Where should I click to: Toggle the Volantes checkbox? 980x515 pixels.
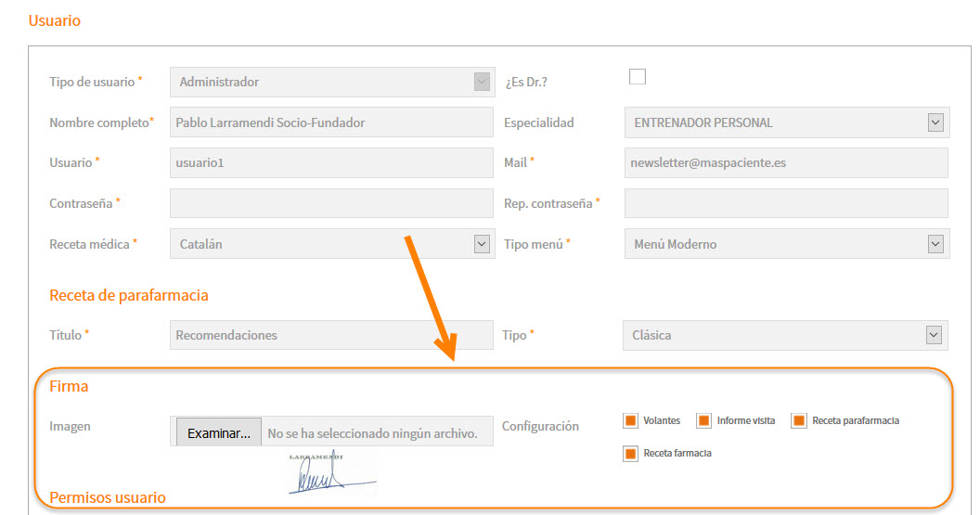630,420
